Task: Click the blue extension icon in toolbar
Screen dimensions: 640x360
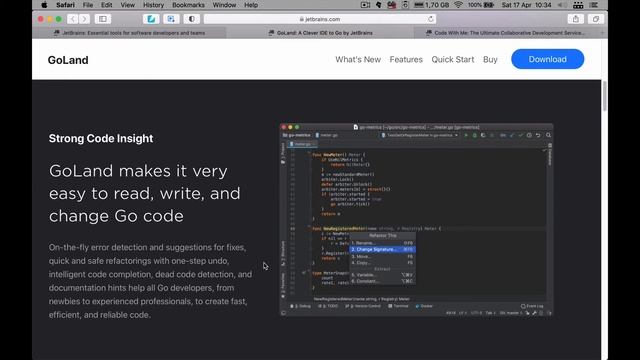Action: 151,19
